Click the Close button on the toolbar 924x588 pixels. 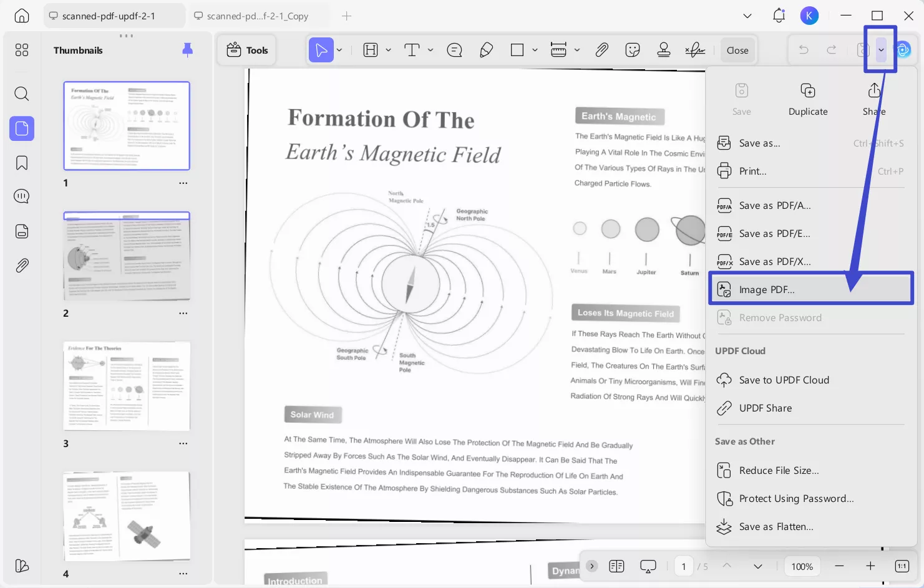tap(737, 50)
